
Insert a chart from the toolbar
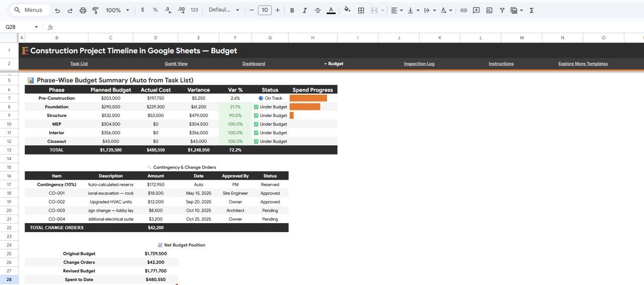tap(489, 10)
